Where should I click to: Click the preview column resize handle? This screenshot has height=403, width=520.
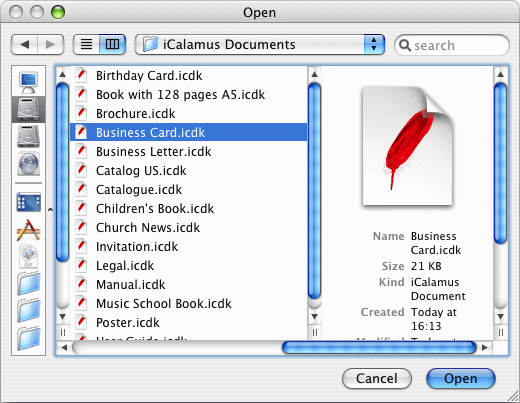tap(500, 332)
